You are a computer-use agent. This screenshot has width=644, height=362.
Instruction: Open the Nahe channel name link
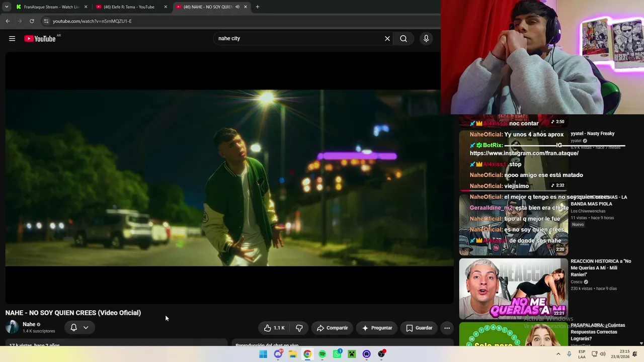[29, 324]
